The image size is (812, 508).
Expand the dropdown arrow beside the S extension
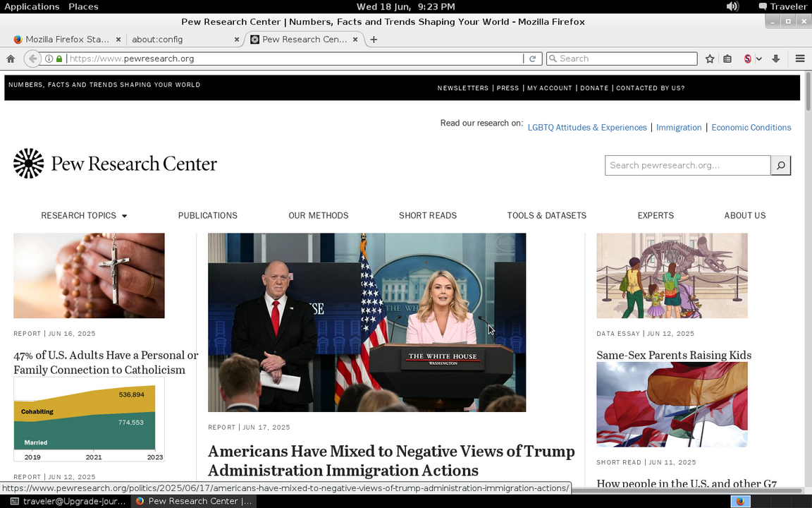pyautogui.click(x=758, y=59)
